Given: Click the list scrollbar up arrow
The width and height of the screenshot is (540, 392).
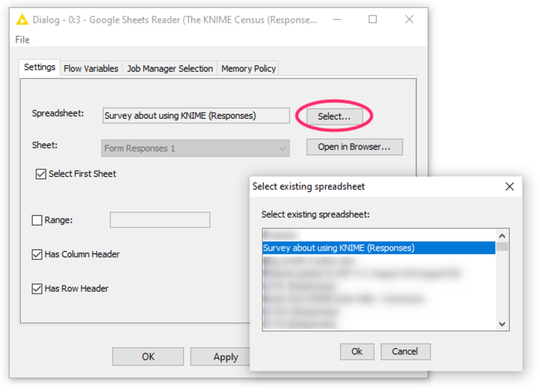Looking at the screenshot, I should coord(502,236).
